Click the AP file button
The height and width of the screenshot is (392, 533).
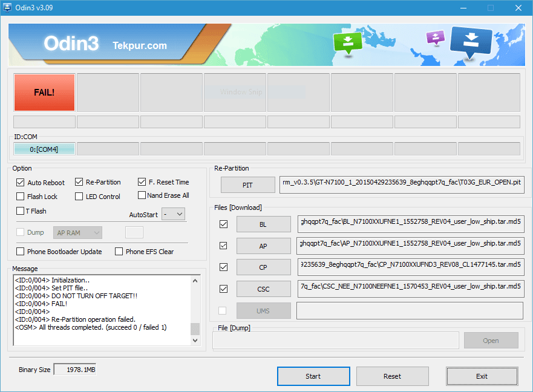coord(263,246)
